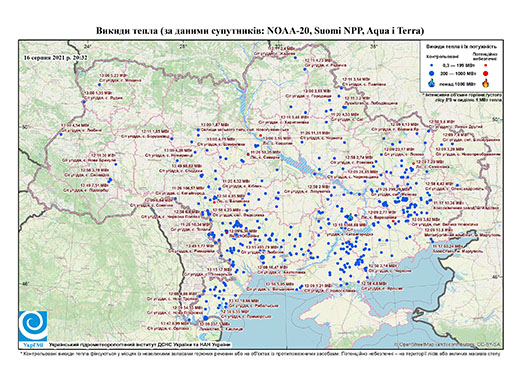Click the large blue marker near Кислиця
520x368 pixels.
click(206, 318)
